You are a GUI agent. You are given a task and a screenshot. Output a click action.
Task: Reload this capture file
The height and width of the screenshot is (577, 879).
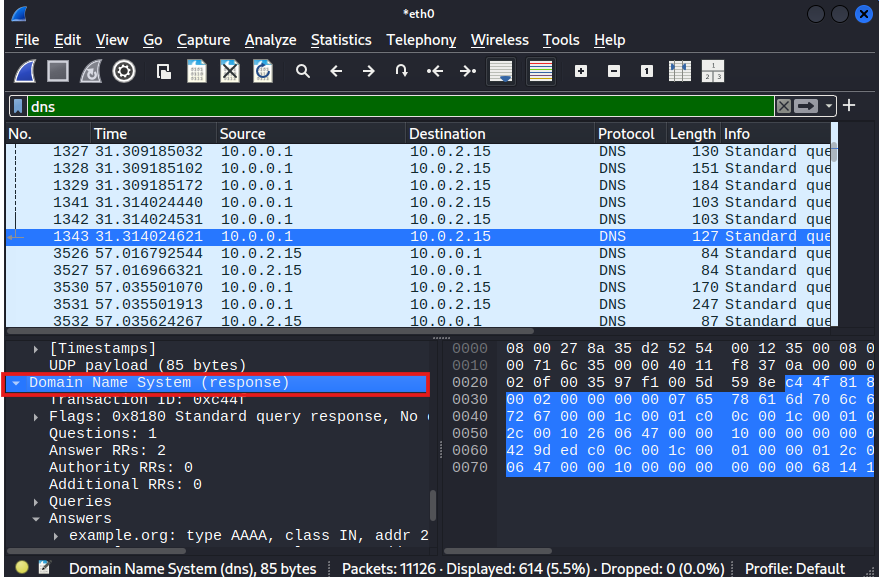[263, 71]
